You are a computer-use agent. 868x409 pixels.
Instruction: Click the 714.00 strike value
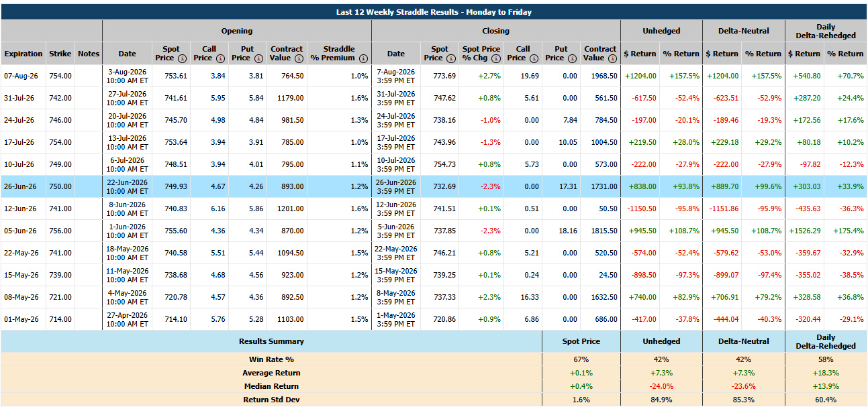(60, 319)
